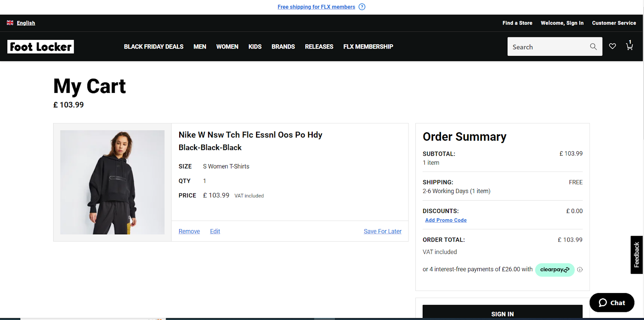Image resolution: width=644 pixels, height=320 pixels.
Task: Click the ORDER TOTAL label
Action: pyautogui.click(x=444, y=240)
